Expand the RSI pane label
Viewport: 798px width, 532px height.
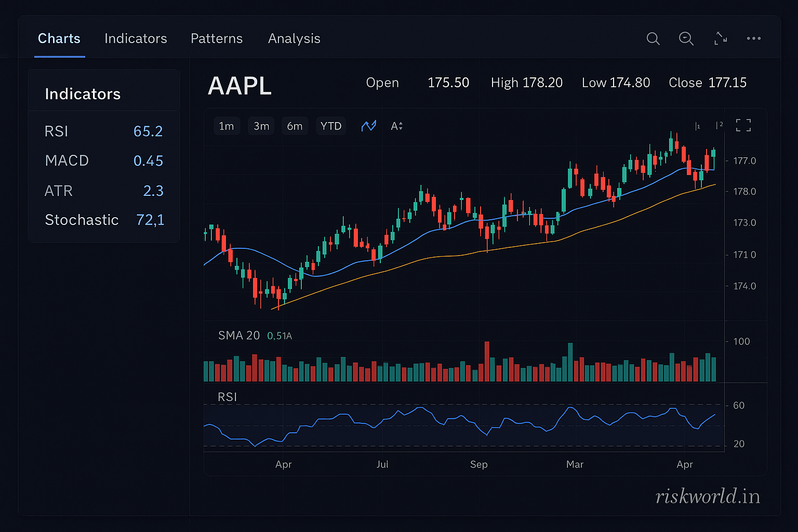click(x=228, y=397)
